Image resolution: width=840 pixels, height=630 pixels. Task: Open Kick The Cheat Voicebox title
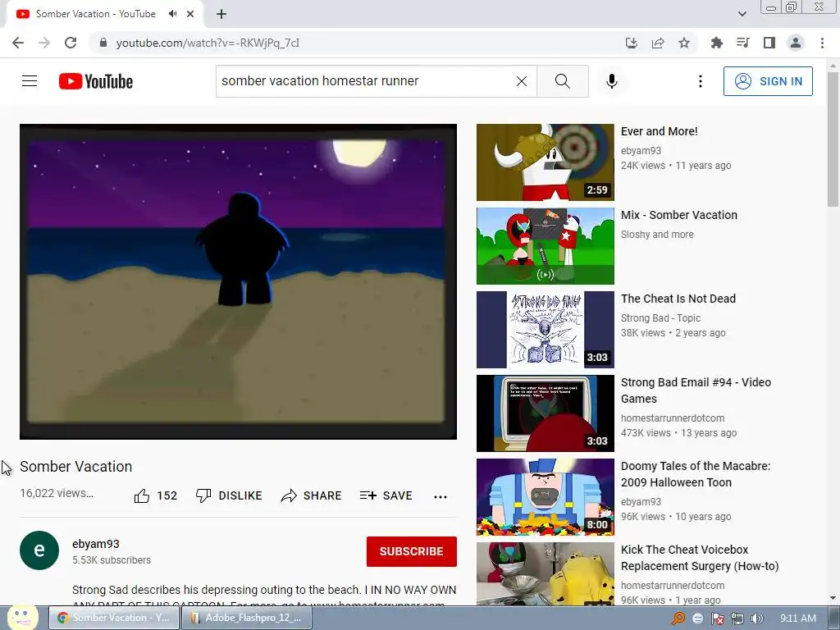[700, 558]
